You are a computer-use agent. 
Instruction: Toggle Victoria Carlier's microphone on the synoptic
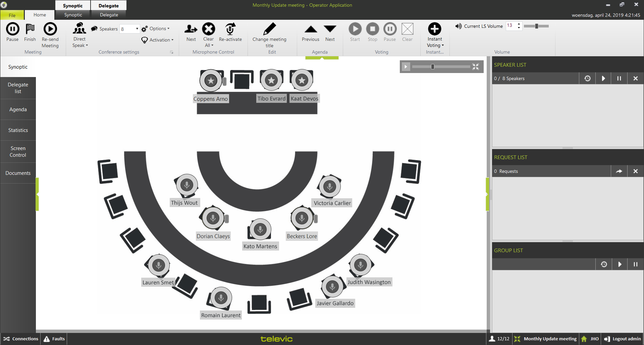coord(330,186)
